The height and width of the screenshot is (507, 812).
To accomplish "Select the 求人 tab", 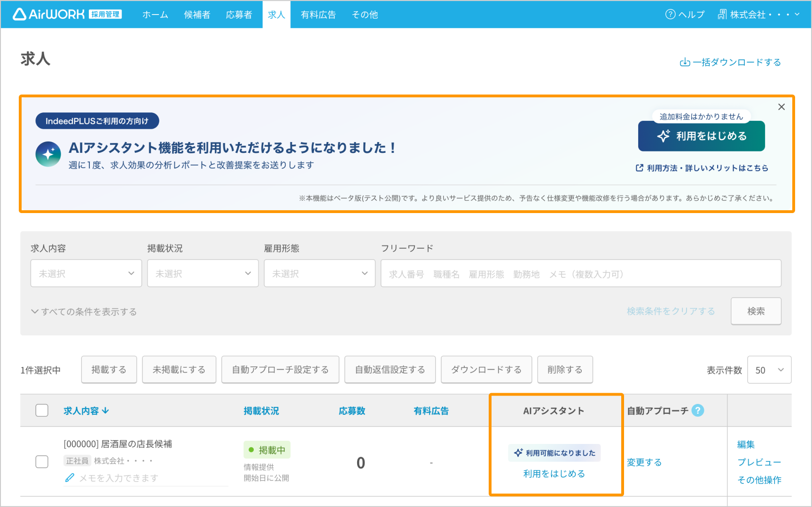I will 276,15.
